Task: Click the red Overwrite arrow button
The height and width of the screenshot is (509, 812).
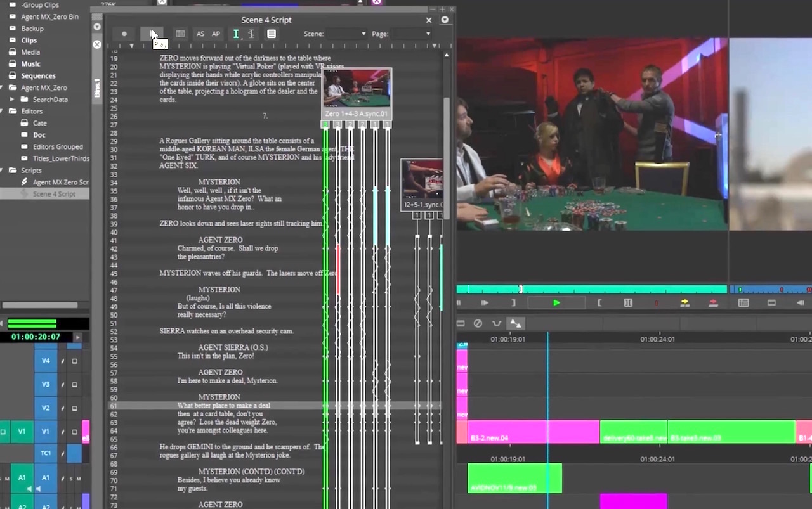Action: coord(713,303)
